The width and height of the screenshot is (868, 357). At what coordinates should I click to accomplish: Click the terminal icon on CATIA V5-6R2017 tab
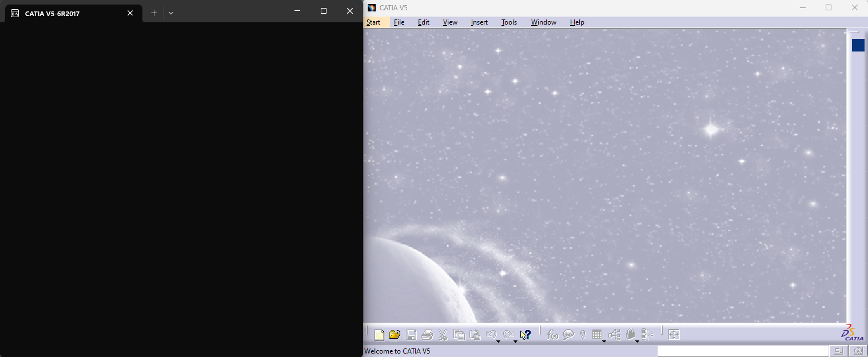pos(15,13)
